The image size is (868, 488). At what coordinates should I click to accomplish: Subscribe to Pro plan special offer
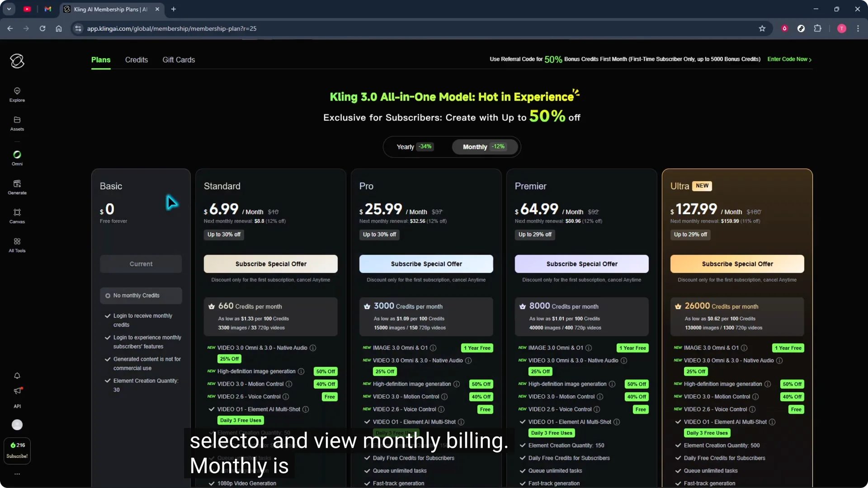[426, 264]
